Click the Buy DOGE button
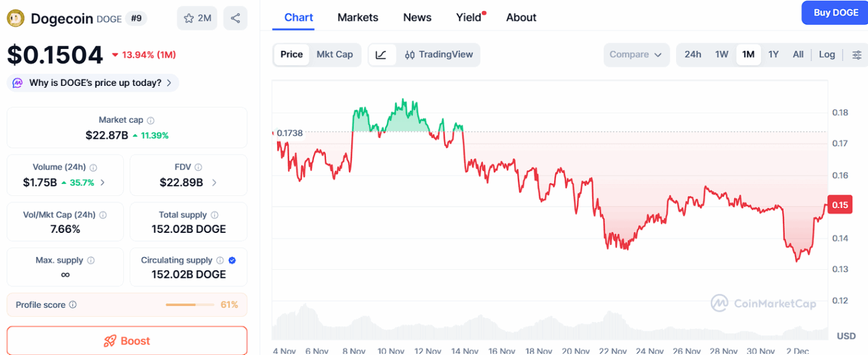Viewport: 868px width, 355px height. 835,13
